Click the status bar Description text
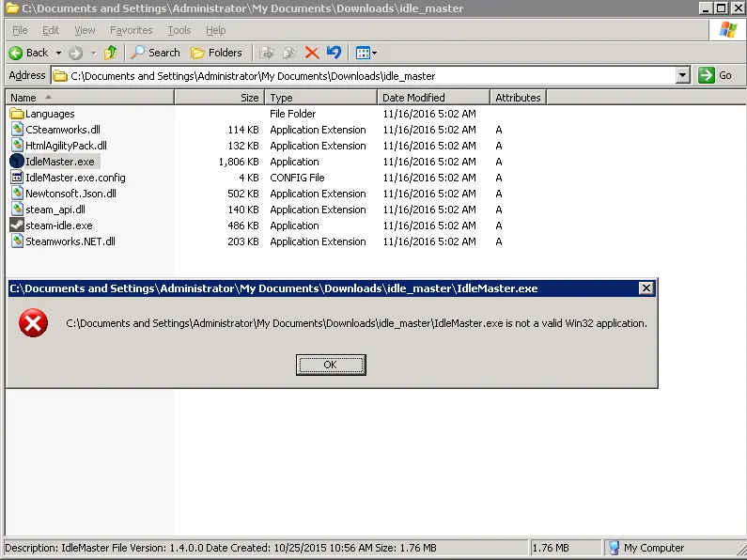The height and width of the screenshot is (560, 747). point(221,548)
